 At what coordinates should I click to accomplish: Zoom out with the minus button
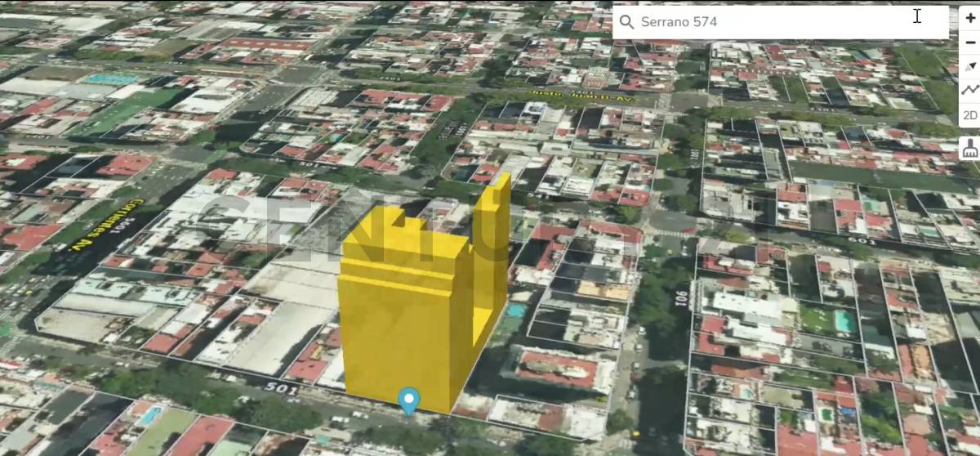click(x=969, y=41)
